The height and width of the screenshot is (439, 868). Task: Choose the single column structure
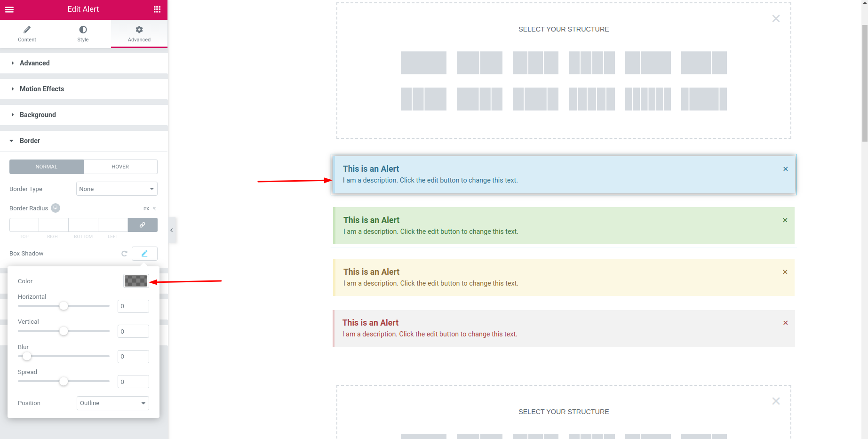[423, 63]
